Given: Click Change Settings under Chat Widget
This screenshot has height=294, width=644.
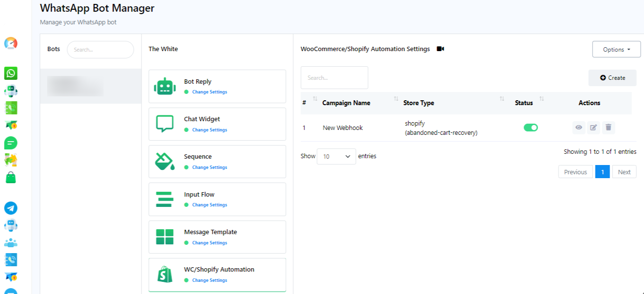Looking at the screenshot, I should point(209,130).
